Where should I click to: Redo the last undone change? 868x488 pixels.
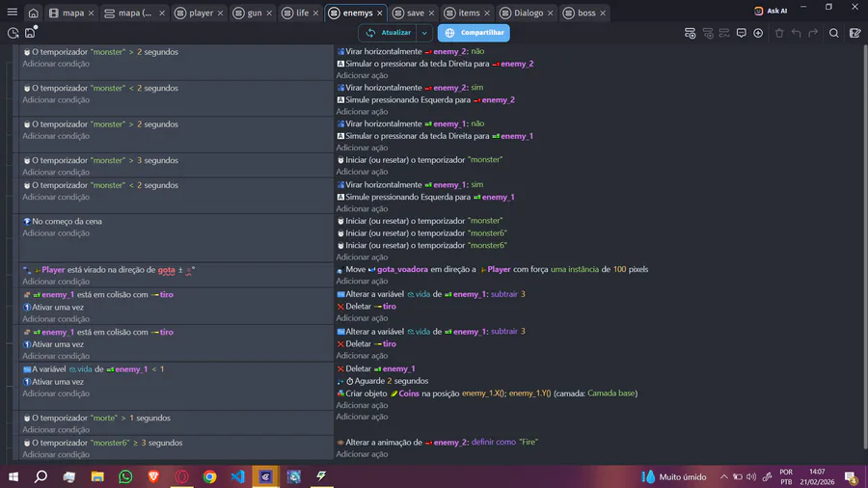(x=813, y=33)
